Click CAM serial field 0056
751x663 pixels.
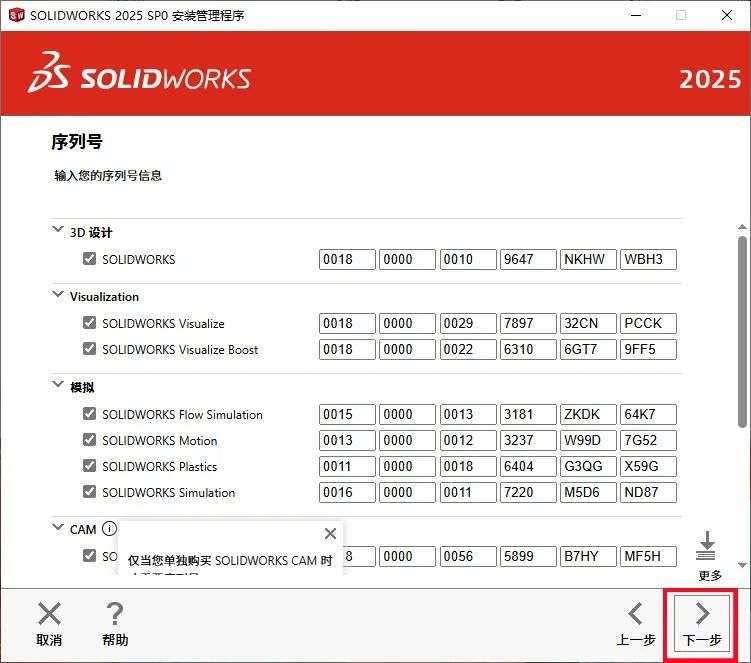[468, 556]
